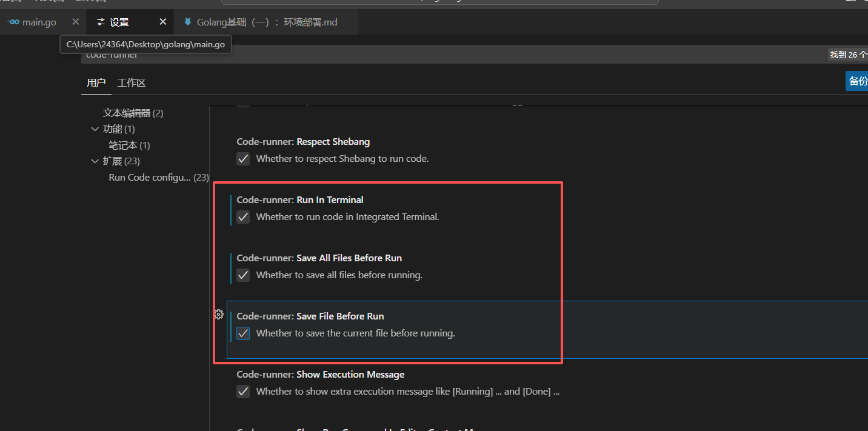Click the Code-runner: Show Execution Message title

(321, 375)
